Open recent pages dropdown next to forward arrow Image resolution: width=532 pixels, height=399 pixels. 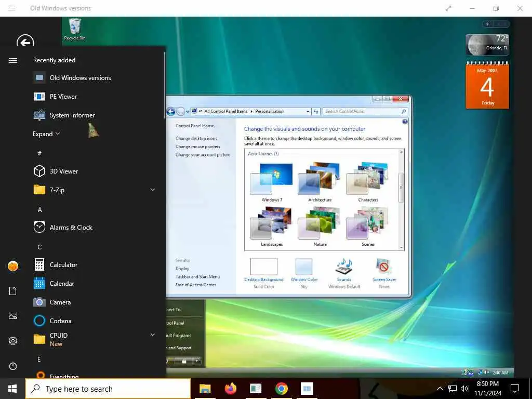[x=188, y=111]
